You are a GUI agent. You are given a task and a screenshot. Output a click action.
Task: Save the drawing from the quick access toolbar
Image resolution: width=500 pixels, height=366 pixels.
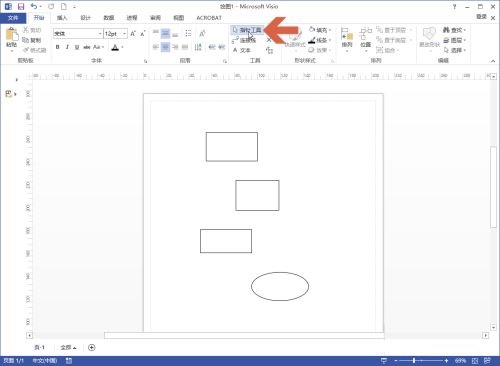(21, 6)
